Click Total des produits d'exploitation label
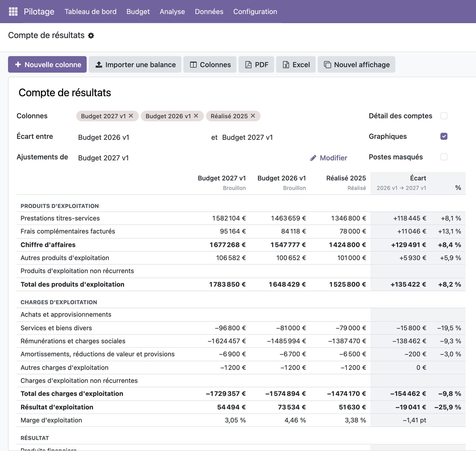Screen dimensions: 476x451 [x=72, y=284]
